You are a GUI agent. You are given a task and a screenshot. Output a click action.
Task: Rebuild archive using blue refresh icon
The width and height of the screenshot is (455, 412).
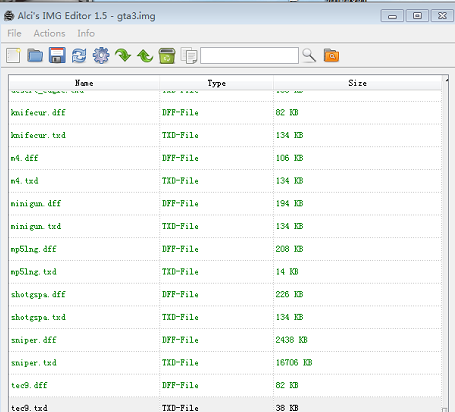click(79, 55)
